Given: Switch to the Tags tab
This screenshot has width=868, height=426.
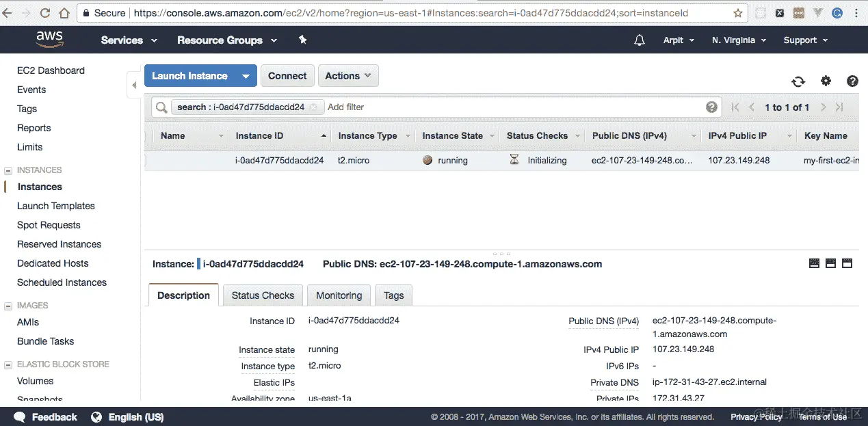Looking at the screenshot, I should [x=394, y=295].
